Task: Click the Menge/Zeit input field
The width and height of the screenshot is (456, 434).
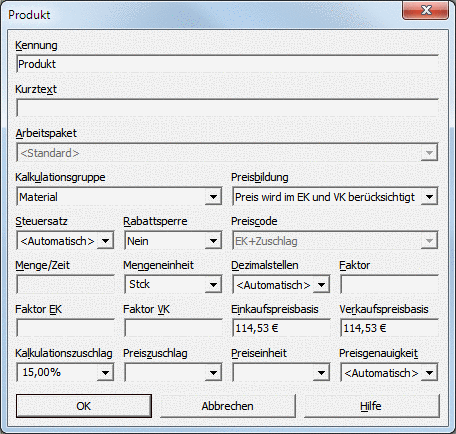Action: click(65, 285)
